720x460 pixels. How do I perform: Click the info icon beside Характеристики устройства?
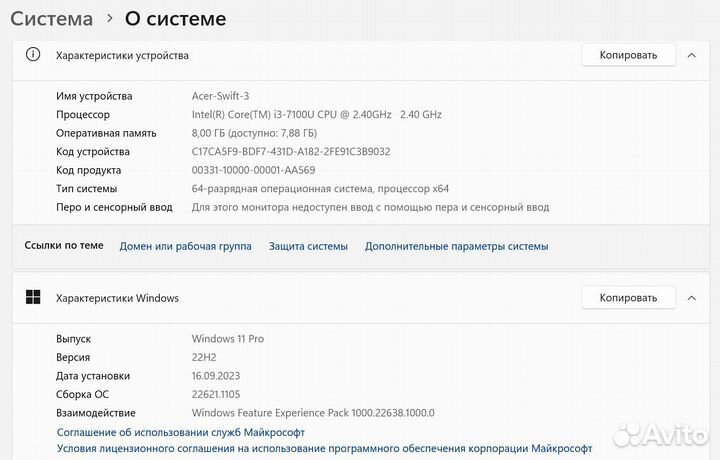[x=33, y=55]
